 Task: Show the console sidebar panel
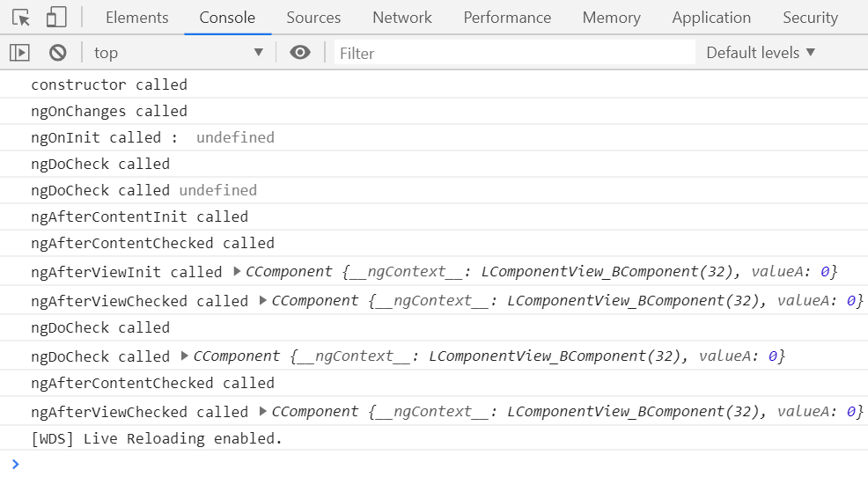click(x=19, y=53)
